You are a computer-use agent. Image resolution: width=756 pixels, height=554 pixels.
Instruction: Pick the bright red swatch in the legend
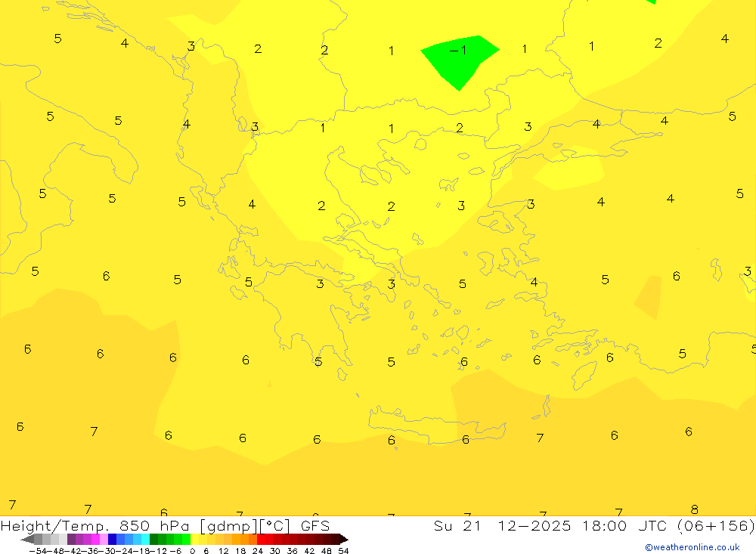[269, 539]
